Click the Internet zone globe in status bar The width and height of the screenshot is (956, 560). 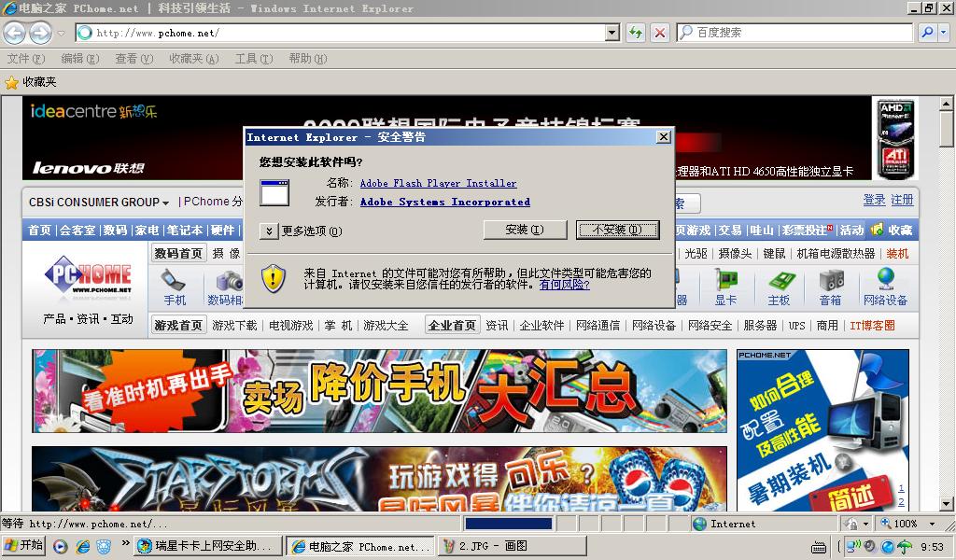point(700,524)
